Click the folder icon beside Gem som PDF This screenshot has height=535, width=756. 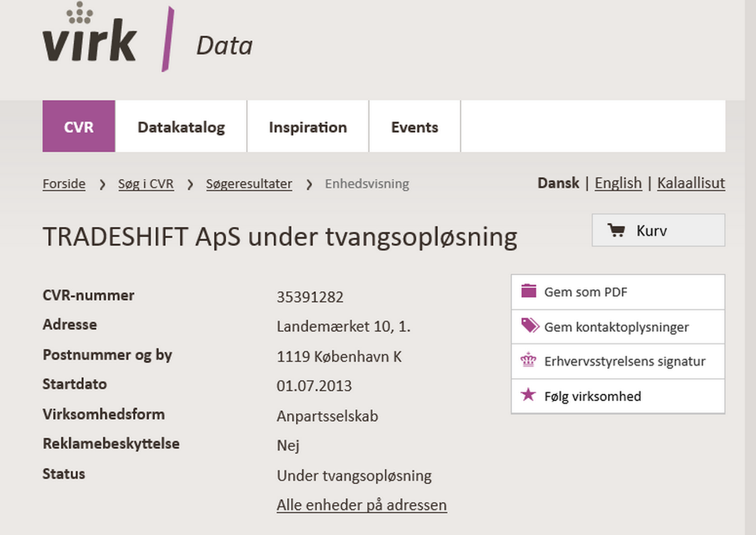[528, 292]
